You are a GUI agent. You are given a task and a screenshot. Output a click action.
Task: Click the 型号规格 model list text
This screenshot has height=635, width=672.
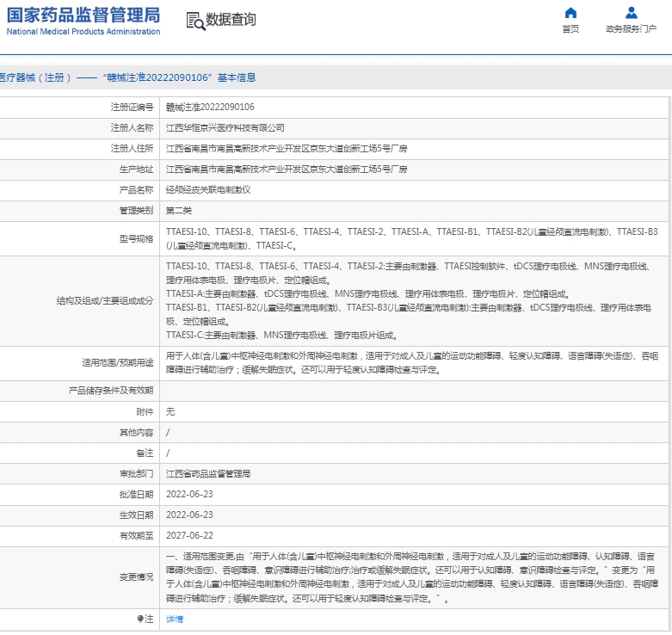click(x=412, y=238)
